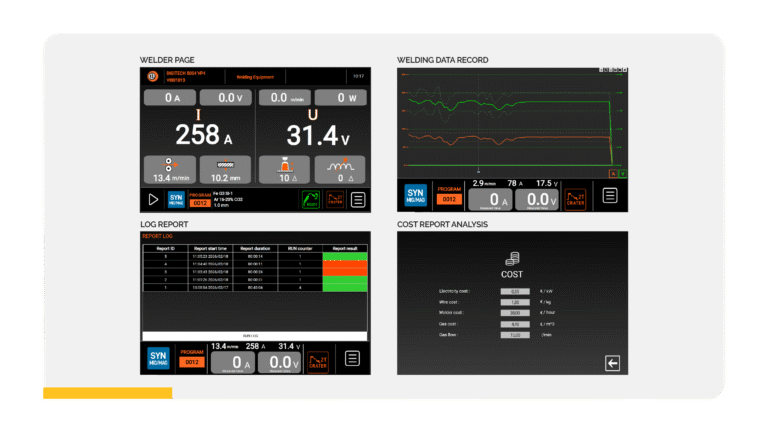Toggle the orange A trace on chart
This screenshot has width=768, height=432.
coord(613,172)
